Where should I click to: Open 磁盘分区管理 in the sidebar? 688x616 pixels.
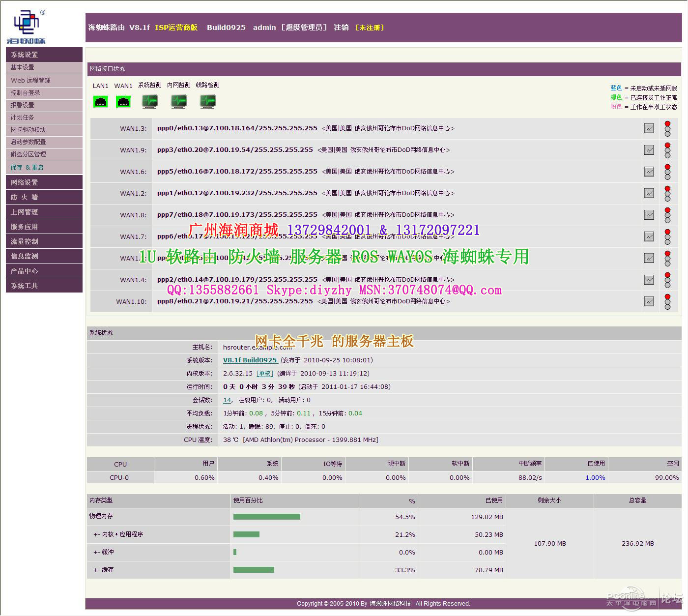44,154
